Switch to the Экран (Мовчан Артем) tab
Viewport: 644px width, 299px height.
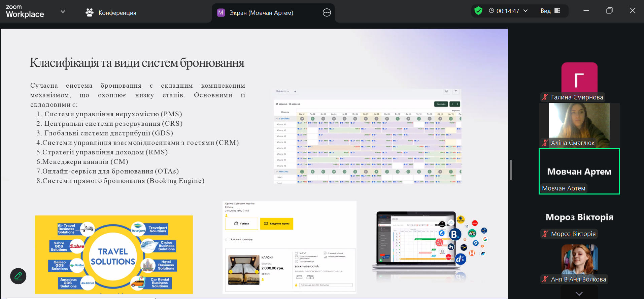pyautogui.click(x=261, y=13)
